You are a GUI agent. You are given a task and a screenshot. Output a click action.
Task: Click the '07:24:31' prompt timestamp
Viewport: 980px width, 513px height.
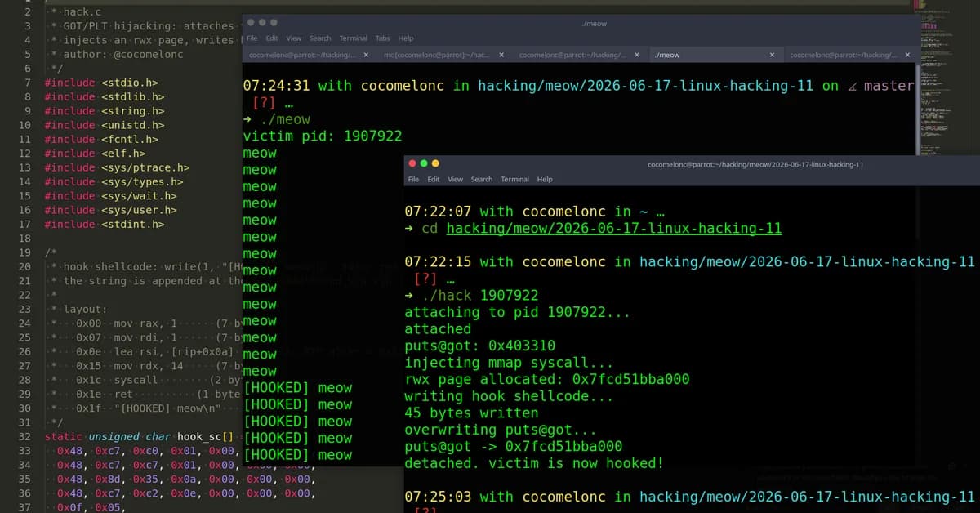point(277,86)
